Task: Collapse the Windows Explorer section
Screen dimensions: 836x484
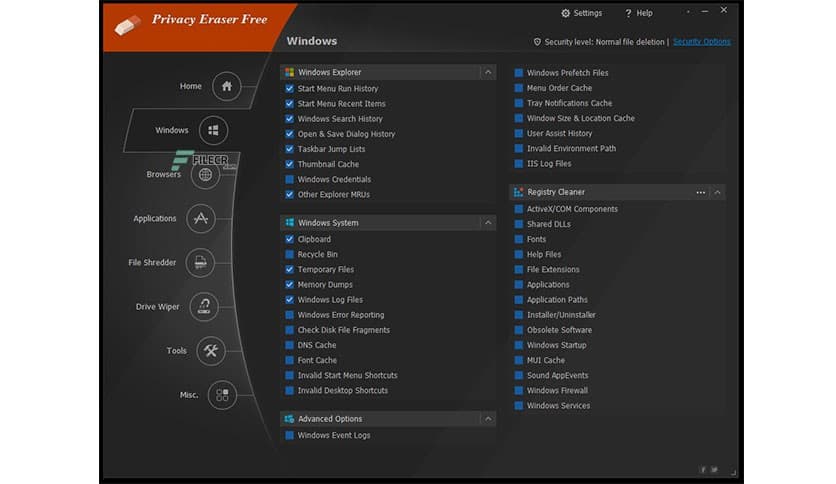Action: coord(488,72)
